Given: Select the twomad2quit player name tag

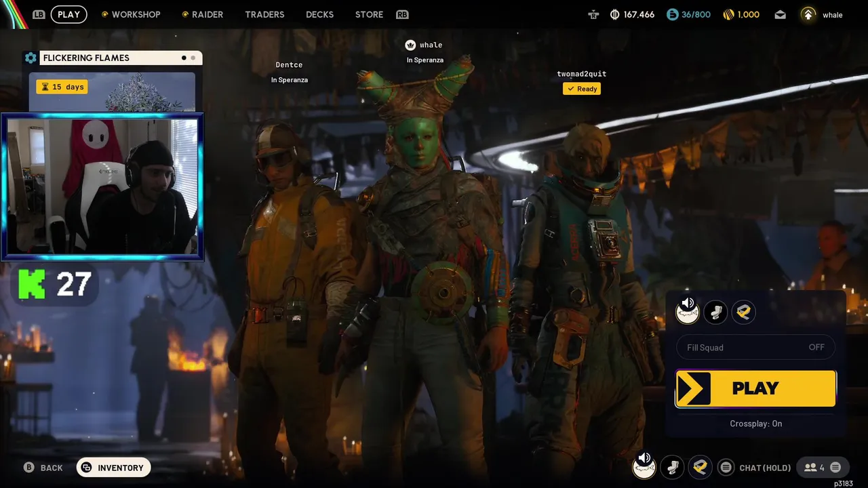Looking at the screenshot, I should 581,74.
